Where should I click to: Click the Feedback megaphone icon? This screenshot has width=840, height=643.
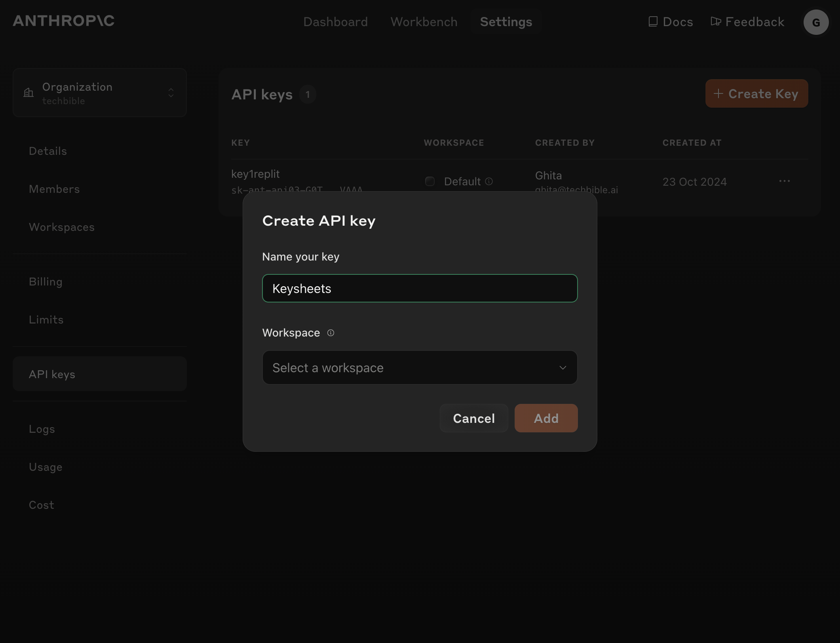[716, 21]
